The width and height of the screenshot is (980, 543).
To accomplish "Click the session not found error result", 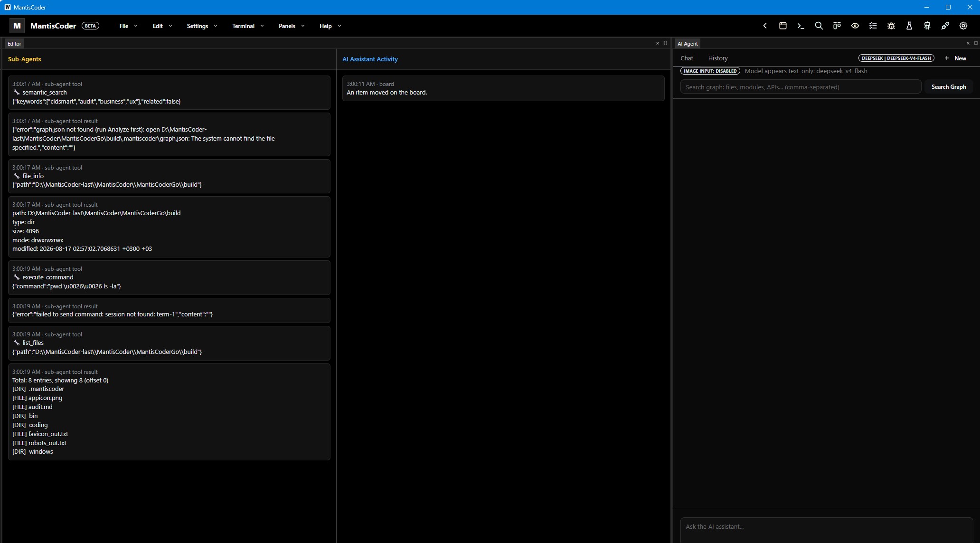I will pyautogui.click(x=169, y=310).
